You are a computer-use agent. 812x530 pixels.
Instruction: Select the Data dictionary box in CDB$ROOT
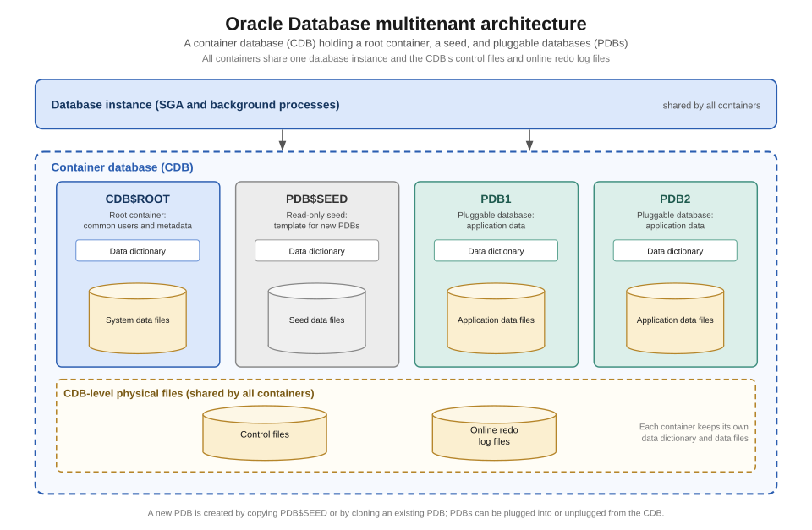point(138,250)
